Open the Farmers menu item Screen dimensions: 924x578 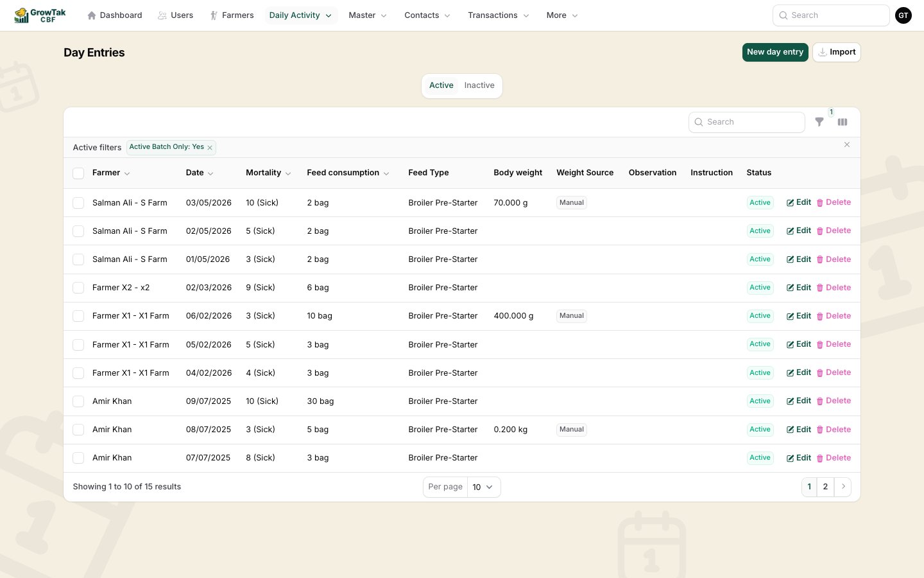tap(232, 15)
